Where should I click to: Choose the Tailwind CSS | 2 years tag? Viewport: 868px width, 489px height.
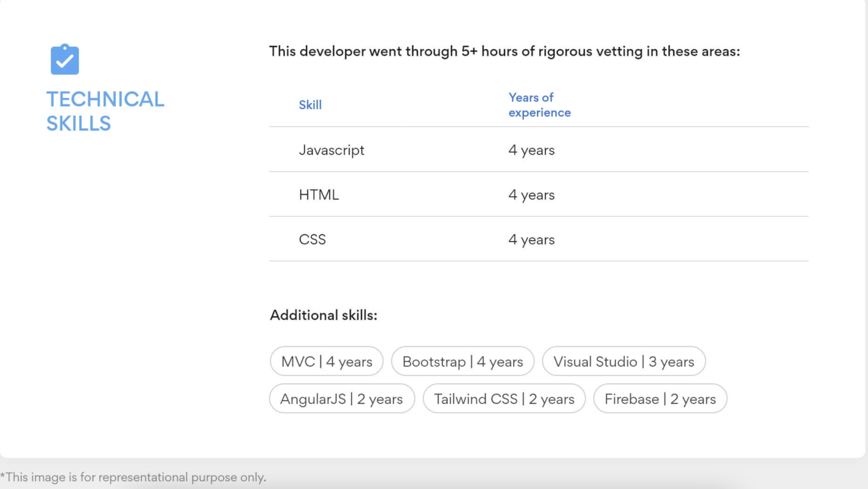(504, 399)
